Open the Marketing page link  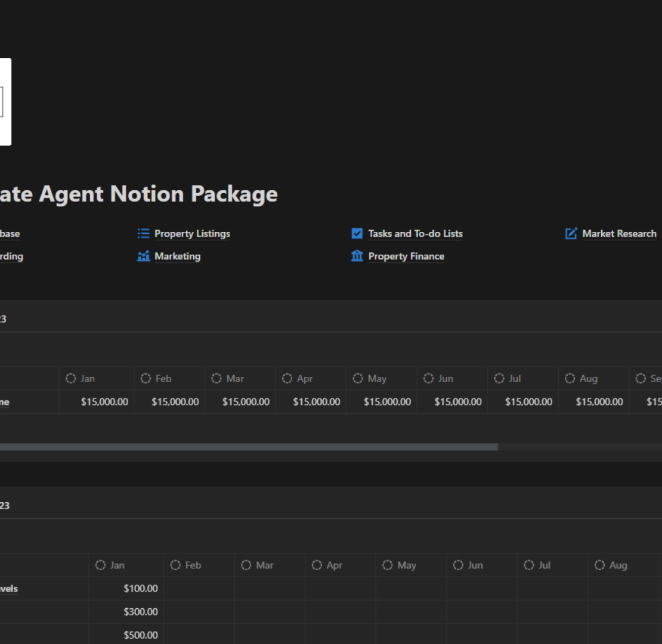[177, 256]
